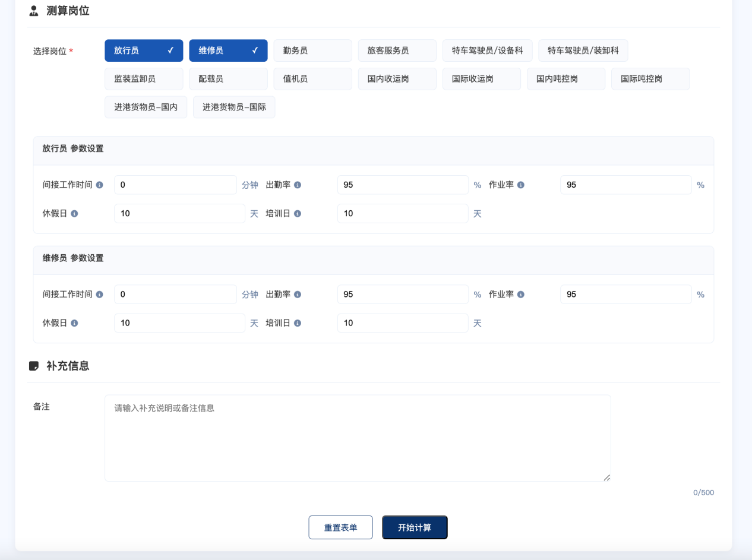Focus 维修员 培训日 input field
Image resolution: width=752 pixels, height=560 pixels.
(403, 323)
